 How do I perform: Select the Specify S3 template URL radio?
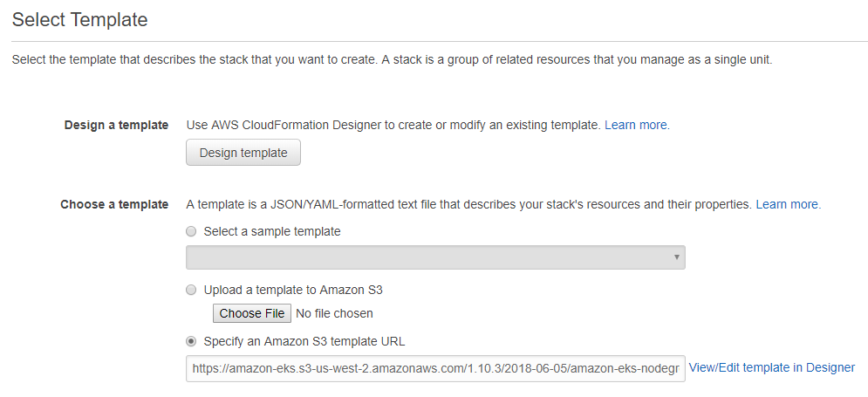tap(191, 341)
